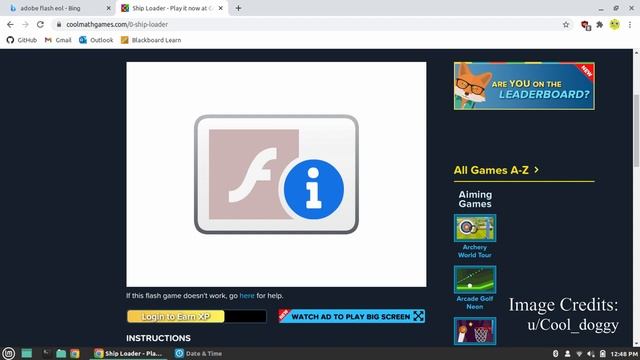Open the Outlook bookmark
640x360 pixels.
96,40
